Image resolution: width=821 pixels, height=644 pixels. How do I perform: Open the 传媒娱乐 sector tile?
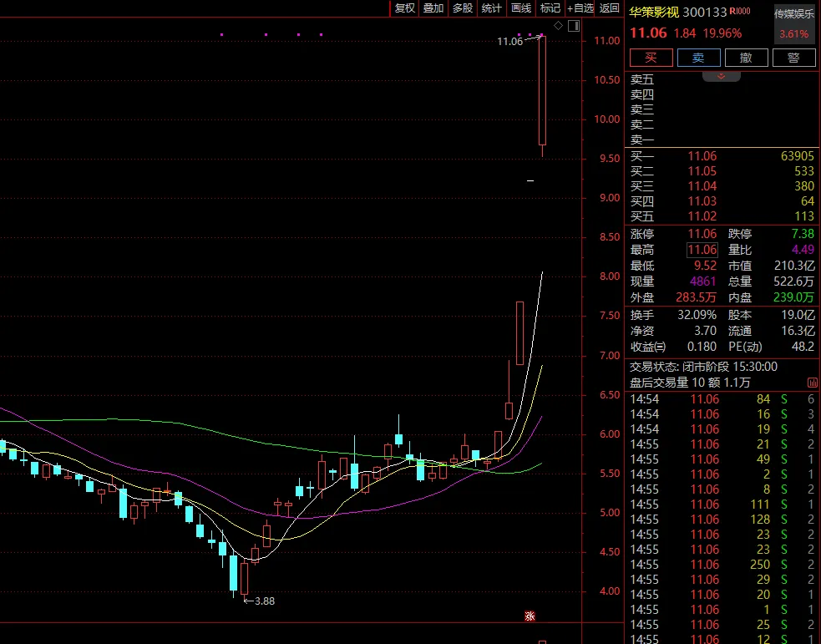(794, 24)
